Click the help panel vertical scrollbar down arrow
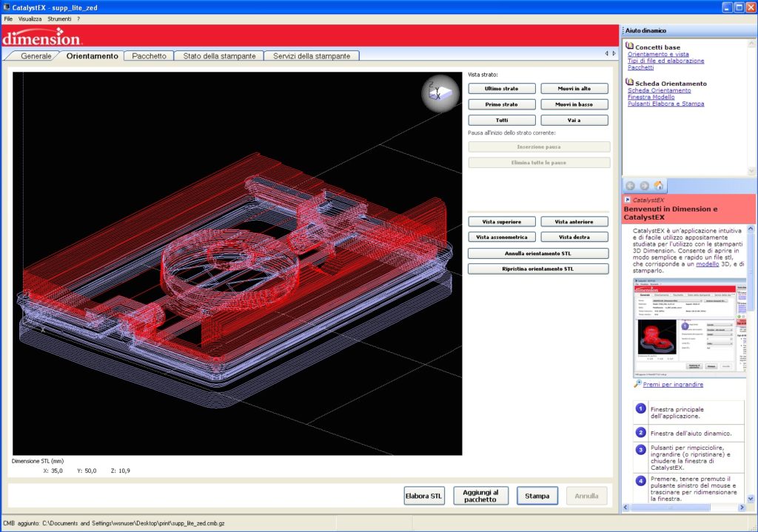The width and height of the screenshot is (758, 532). [751, 499]
